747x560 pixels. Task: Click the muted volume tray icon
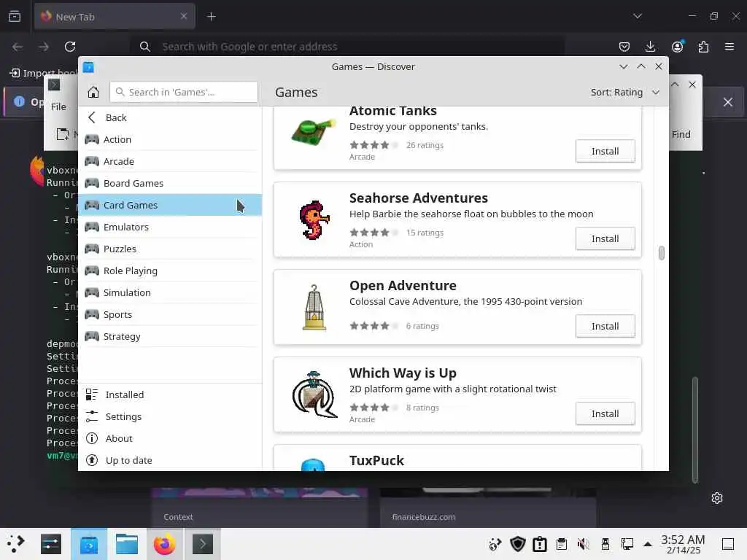pyautogui.click(x=583, y=544)
